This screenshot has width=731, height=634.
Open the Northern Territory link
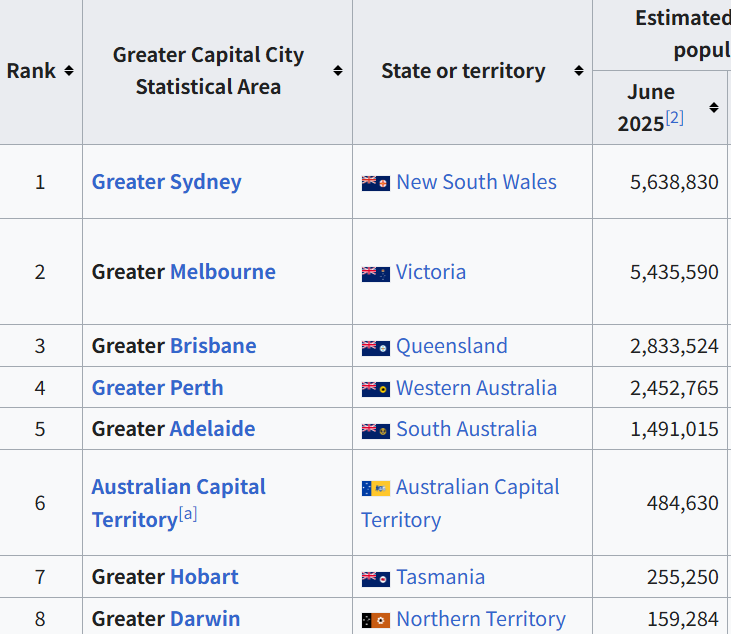(x=481, y=619)
